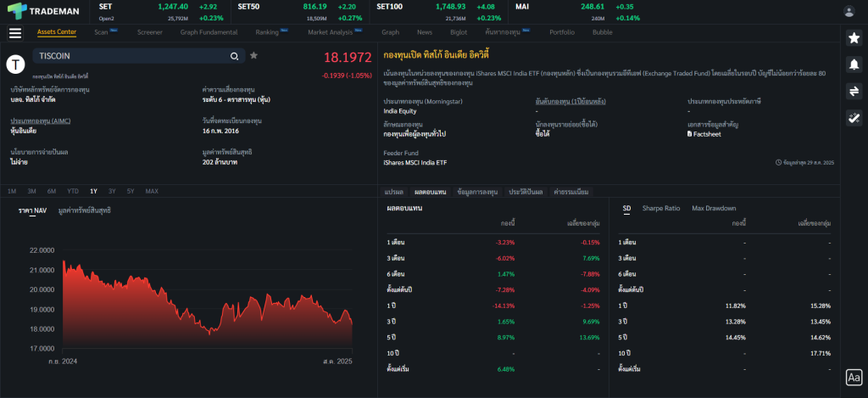Open the notifications bell
Image resolution: width=868 pixels, height=398 pixels.
[854, 64]
